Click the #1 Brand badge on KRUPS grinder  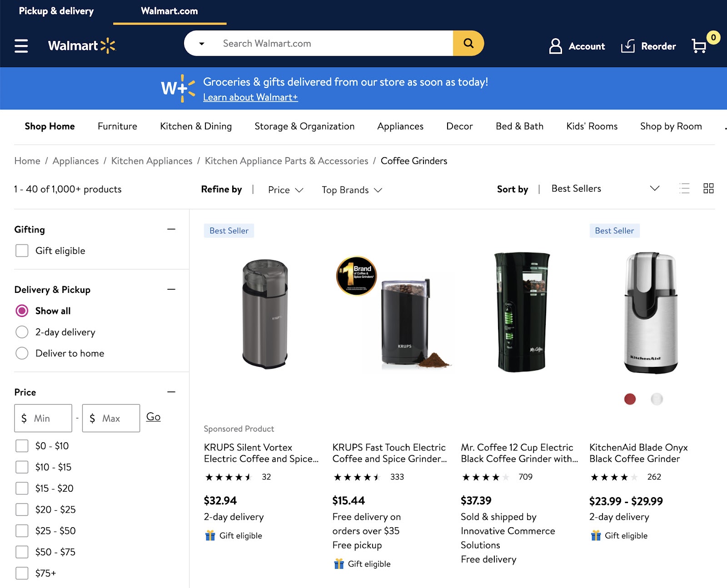coord(357,276)
